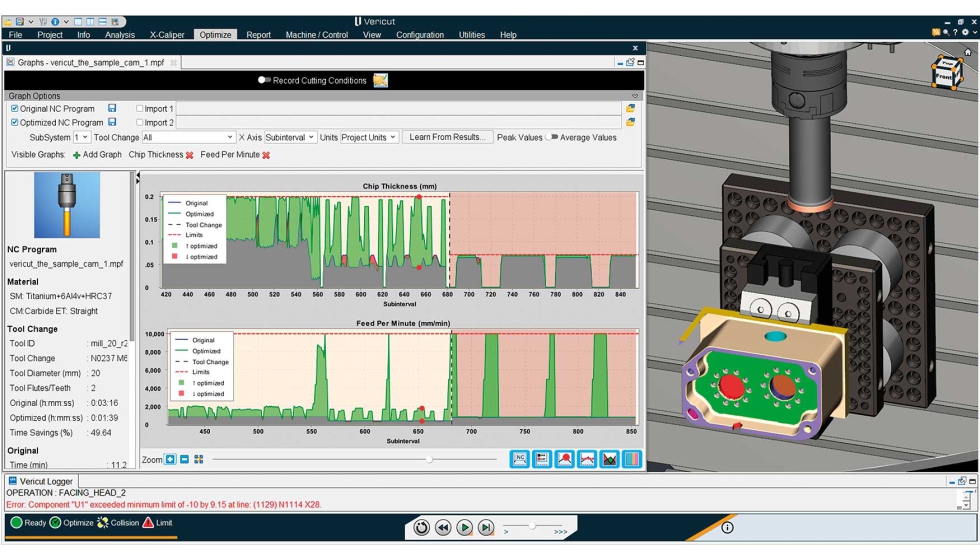Click the Learn From Results button
The width and height of the screenshot is (980, 560).
447,137
